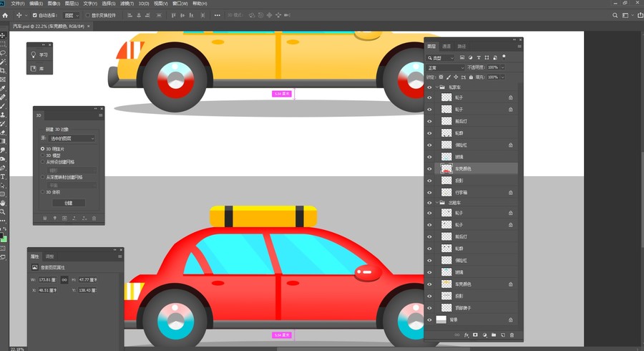Switch to the 通道 tab
The height and width of the screenshot is (351, 644).
(x=447, y=47)
